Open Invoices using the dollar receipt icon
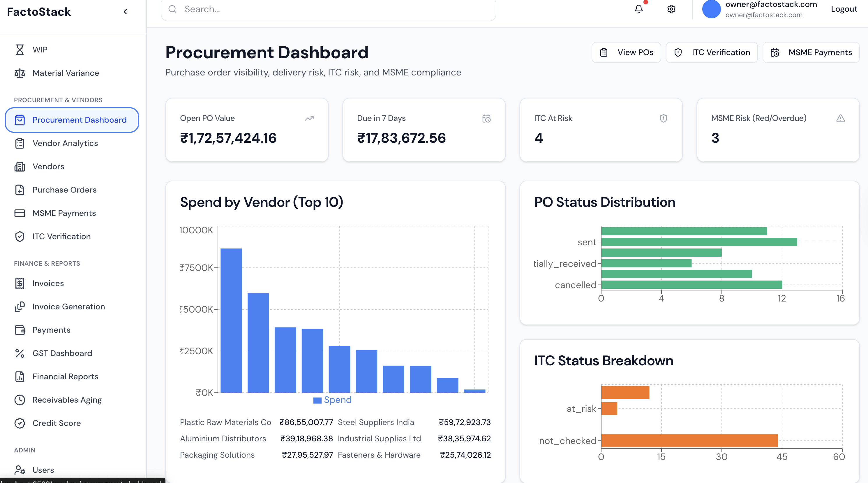The height and width of the screenshot is (483, 868). [x=20, y=283]
